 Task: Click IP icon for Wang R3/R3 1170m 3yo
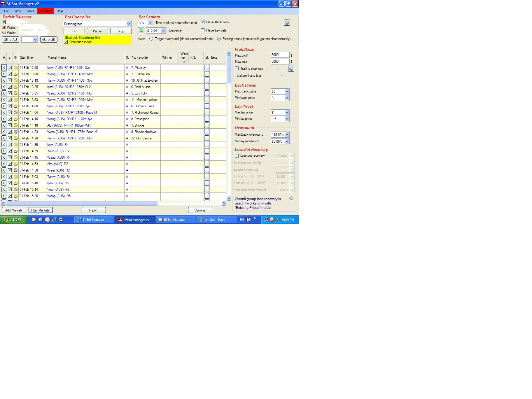15,119
